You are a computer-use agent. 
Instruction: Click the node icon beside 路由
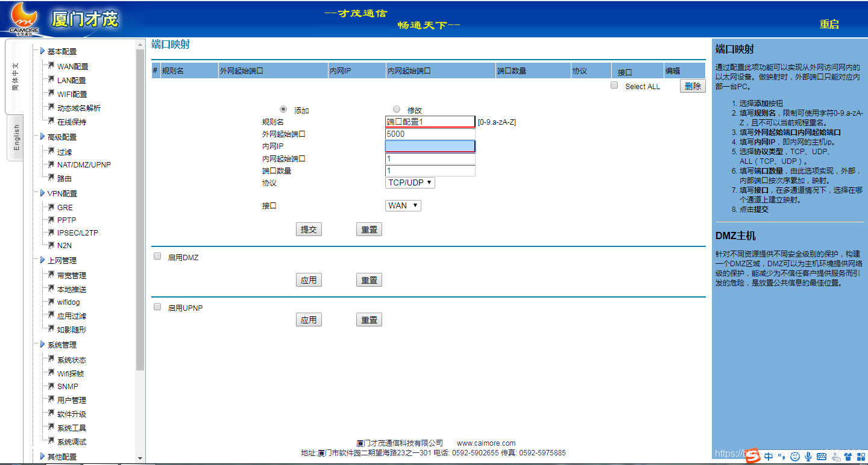(51, 178)
